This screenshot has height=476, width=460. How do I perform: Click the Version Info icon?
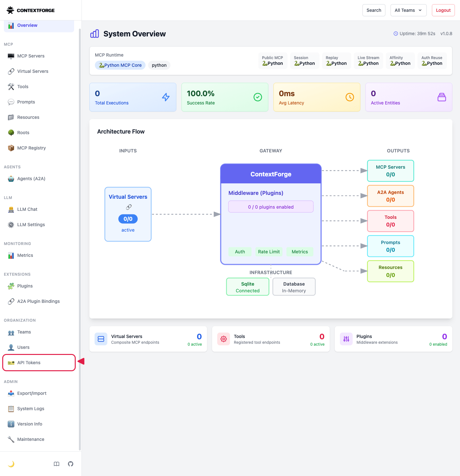tap(11, 424)
